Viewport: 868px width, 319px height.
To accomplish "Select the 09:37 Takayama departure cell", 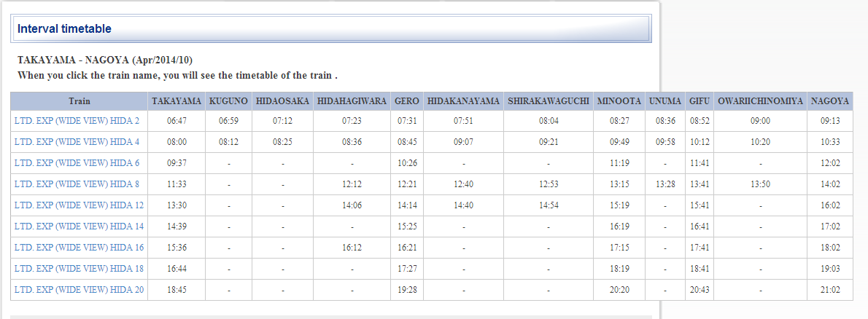I will pyautogui.click(x=177, y=163).
